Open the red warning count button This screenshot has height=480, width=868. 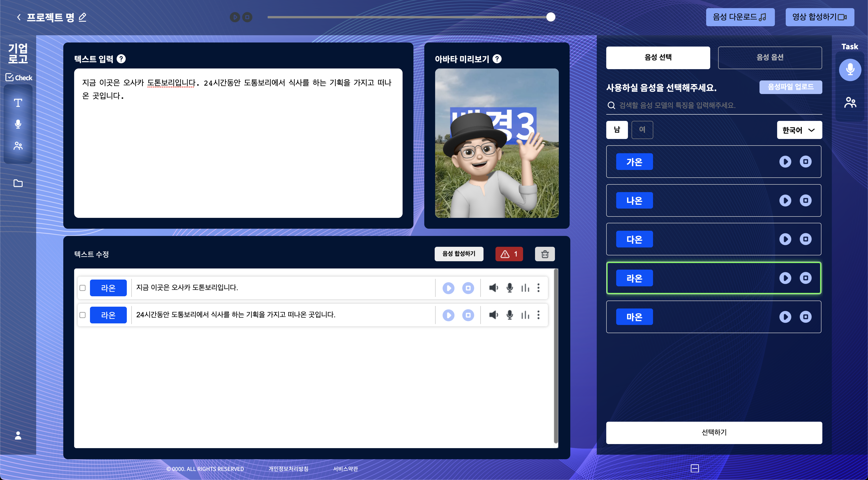(509, 254)
